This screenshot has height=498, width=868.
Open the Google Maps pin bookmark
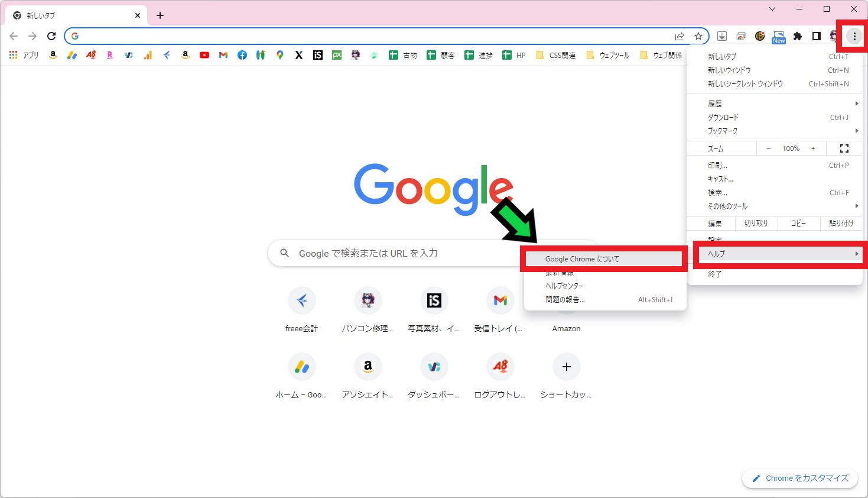point(280,55)
